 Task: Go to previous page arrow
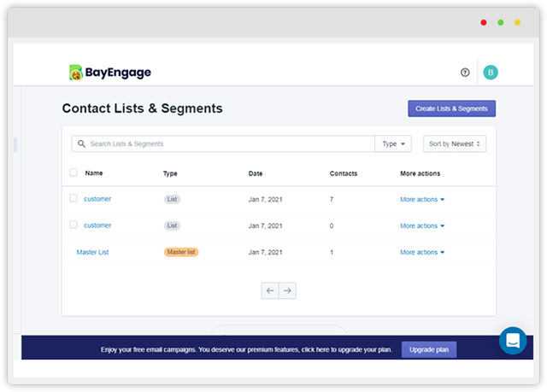(x=270, y=290)
